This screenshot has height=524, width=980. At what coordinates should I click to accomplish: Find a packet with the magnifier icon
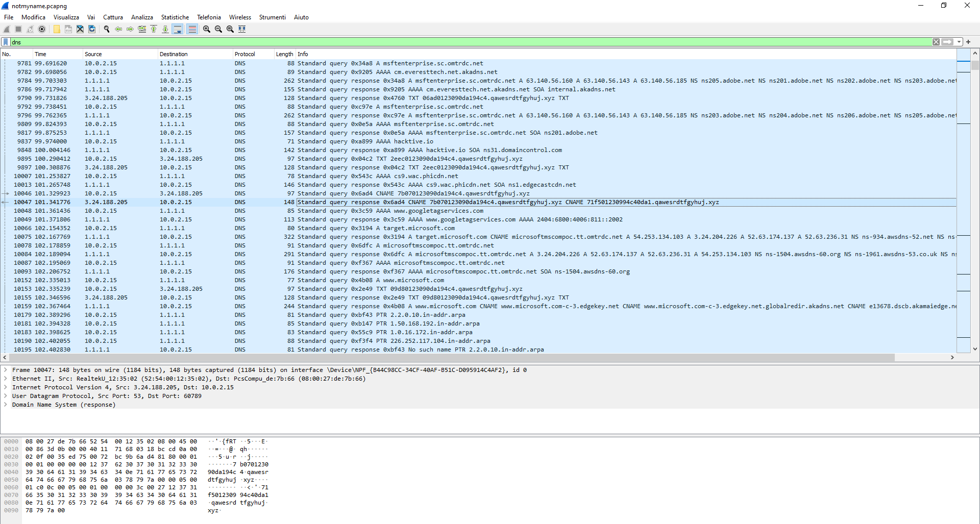coord(107,29)
